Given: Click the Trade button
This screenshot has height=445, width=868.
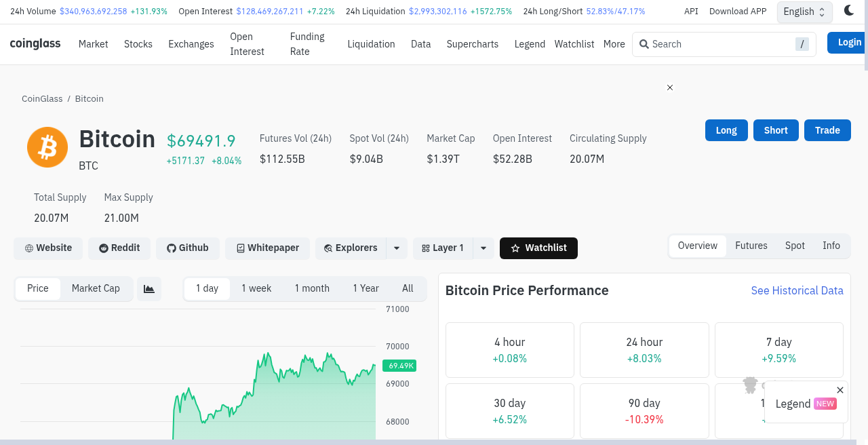Looking at the screenshot, I should [827, 130].
